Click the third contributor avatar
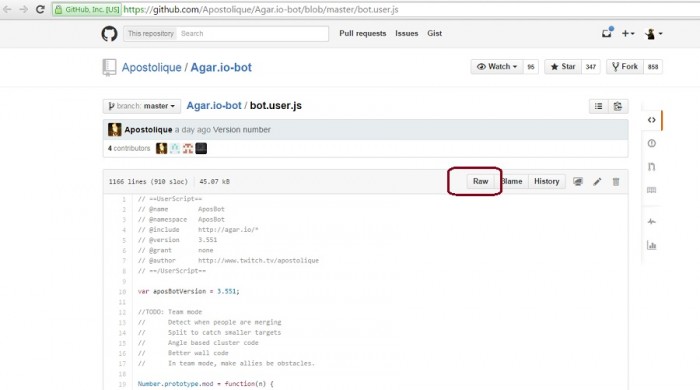 point(188,148)
